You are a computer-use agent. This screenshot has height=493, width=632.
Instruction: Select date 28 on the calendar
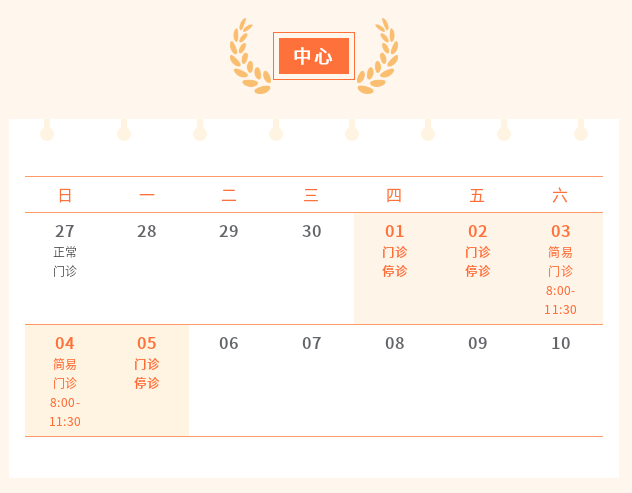147,232
